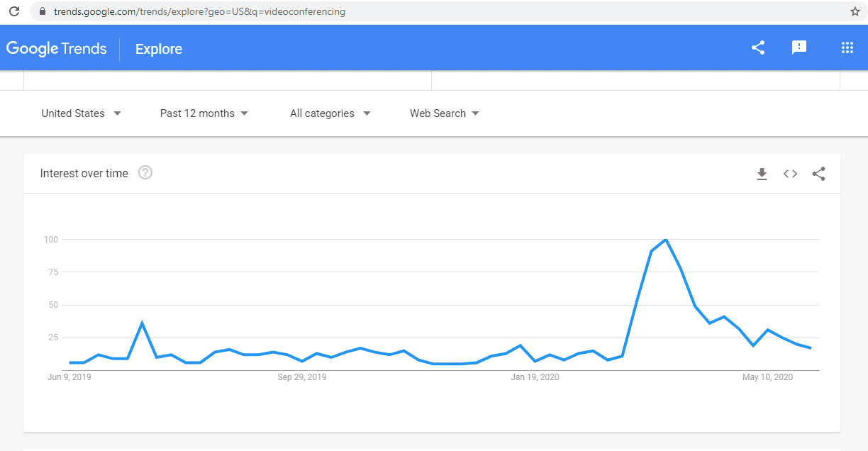Expand the All categories dropdown
This screenshot has width=868, height=451.
(x=330, y=113)
